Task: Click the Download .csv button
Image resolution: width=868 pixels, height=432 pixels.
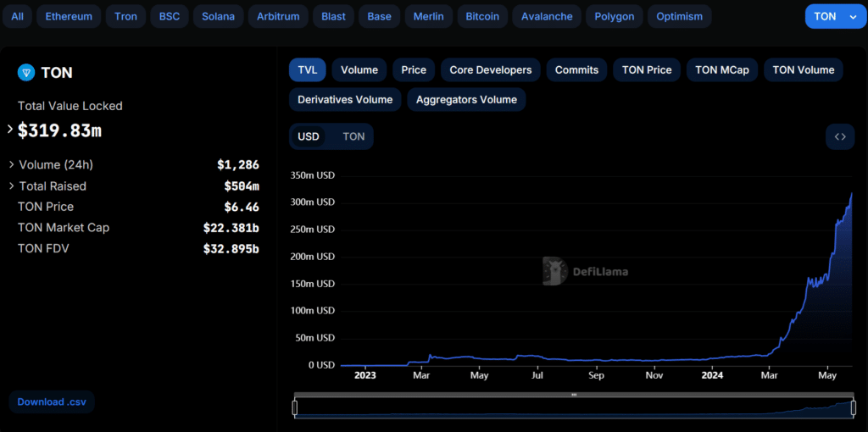Action: coord(52,402)
